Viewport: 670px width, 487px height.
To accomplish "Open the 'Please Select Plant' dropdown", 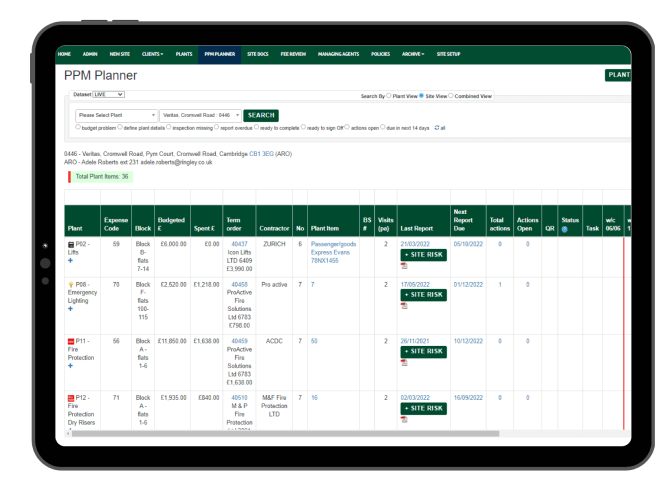I will pos(113,115).
